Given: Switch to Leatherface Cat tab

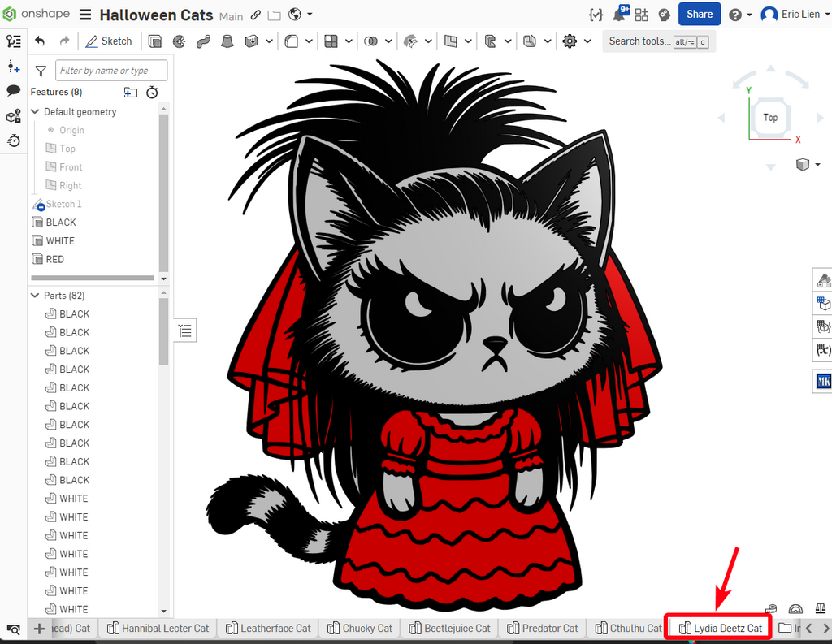Looking at the screenshot, I should coord(268,628).
